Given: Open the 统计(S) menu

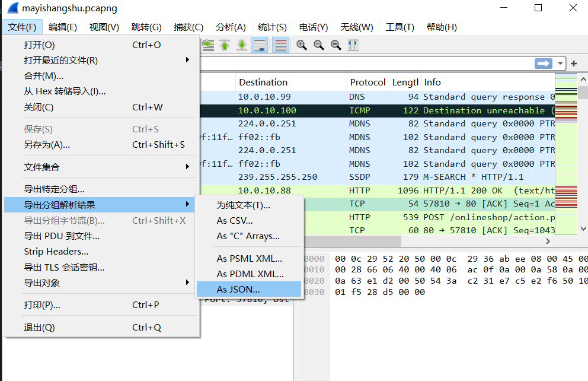Looking at the screenshot, I should pos(272,27).
